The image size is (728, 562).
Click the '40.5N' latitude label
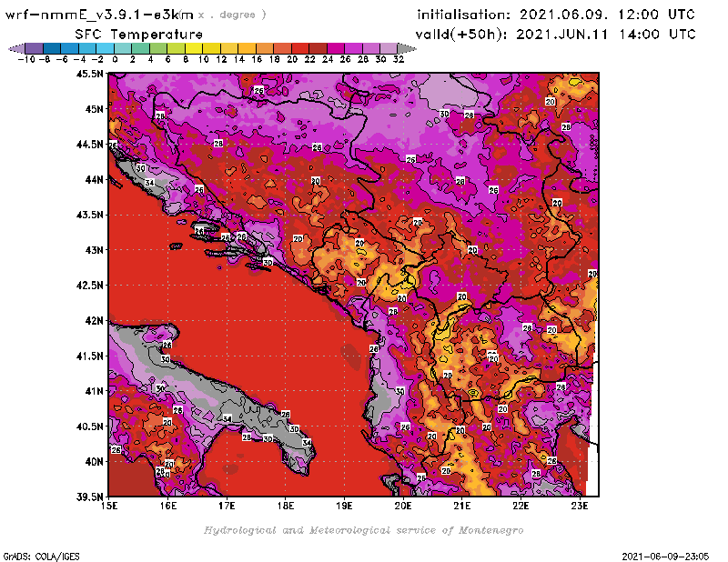pyautogui.click(x=89, y=427)
